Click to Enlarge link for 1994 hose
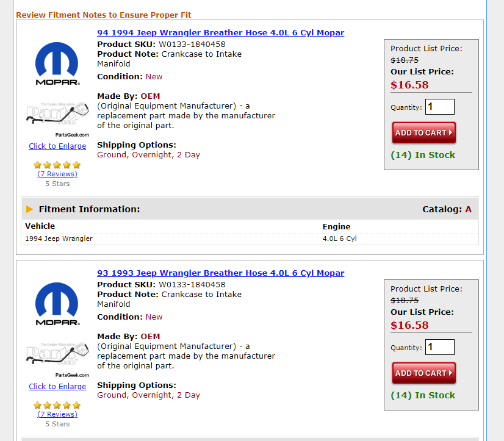Image resolution: width=504 pixels, height=441 pixels. point(57,146)
